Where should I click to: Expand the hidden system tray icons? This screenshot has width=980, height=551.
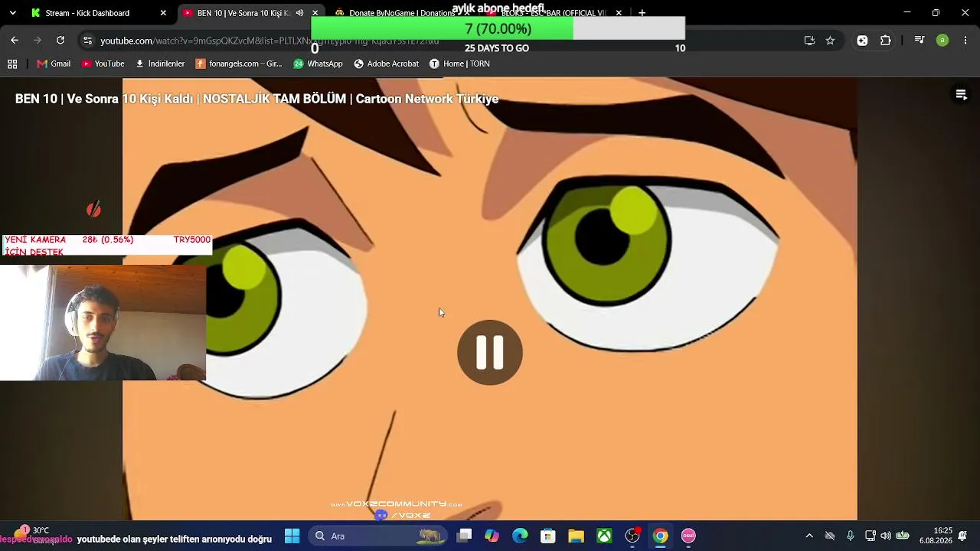pos(809,536)
